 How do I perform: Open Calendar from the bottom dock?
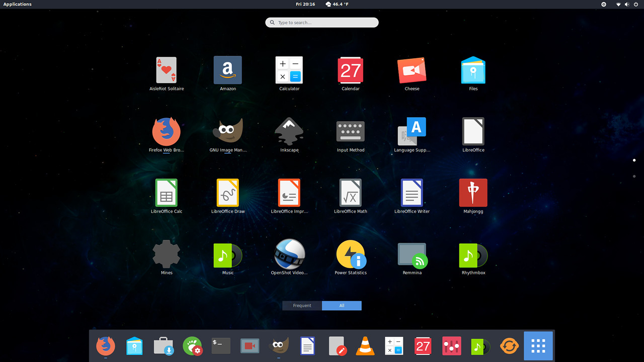(423, 346)
